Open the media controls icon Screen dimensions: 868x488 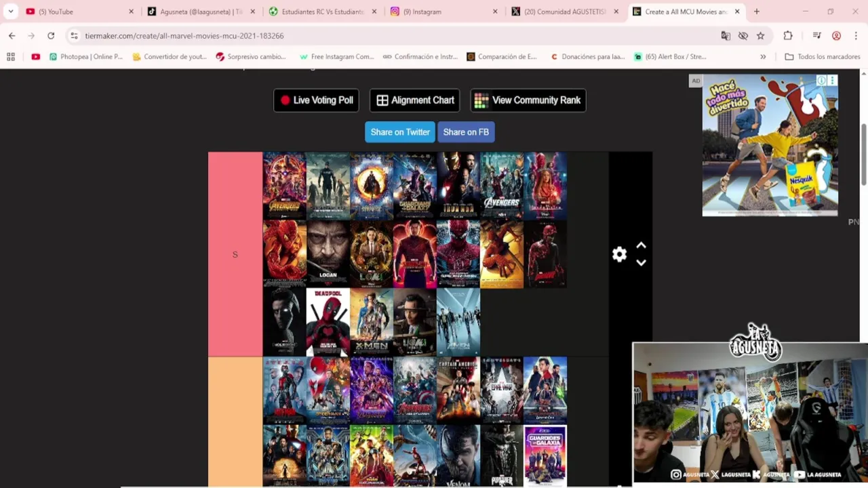(x=816, y=36)
